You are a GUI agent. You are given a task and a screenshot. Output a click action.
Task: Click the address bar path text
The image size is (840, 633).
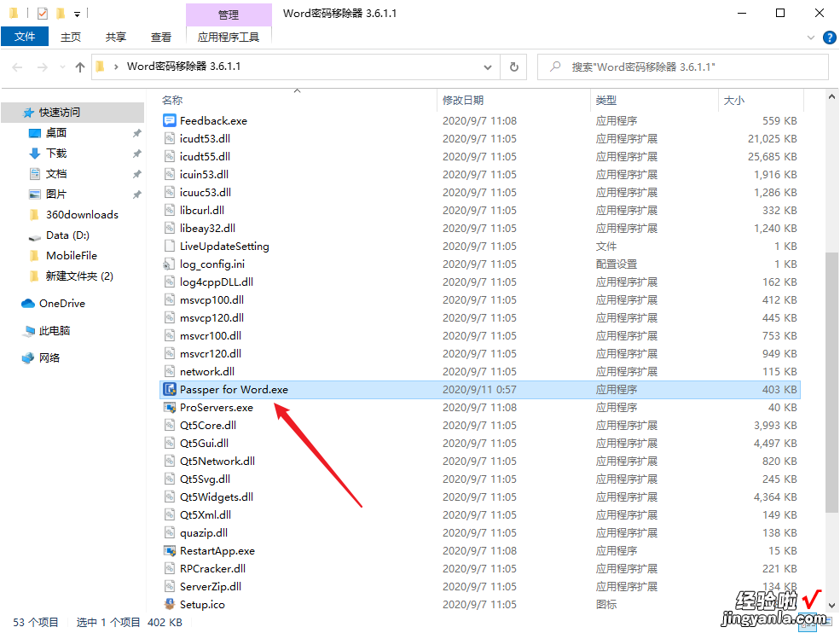pyautogui.click(x=183, y=67)
